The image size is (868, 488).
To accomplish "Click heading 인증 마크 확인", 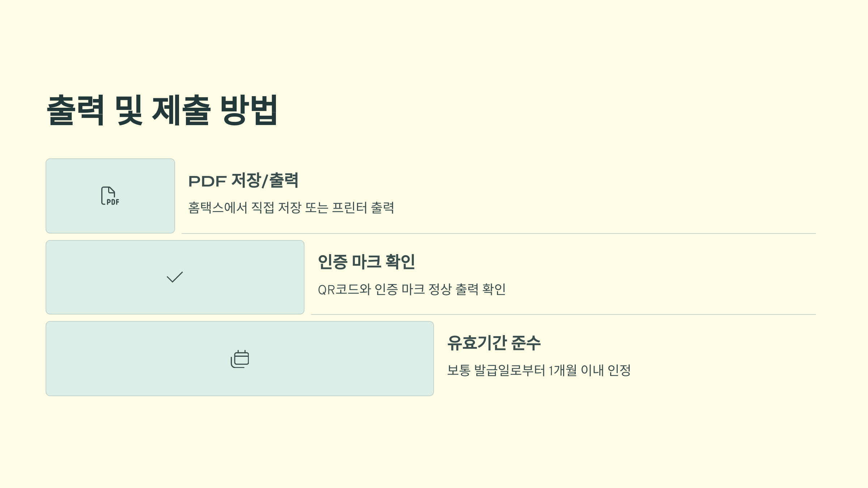I will [x=366, y=262].
